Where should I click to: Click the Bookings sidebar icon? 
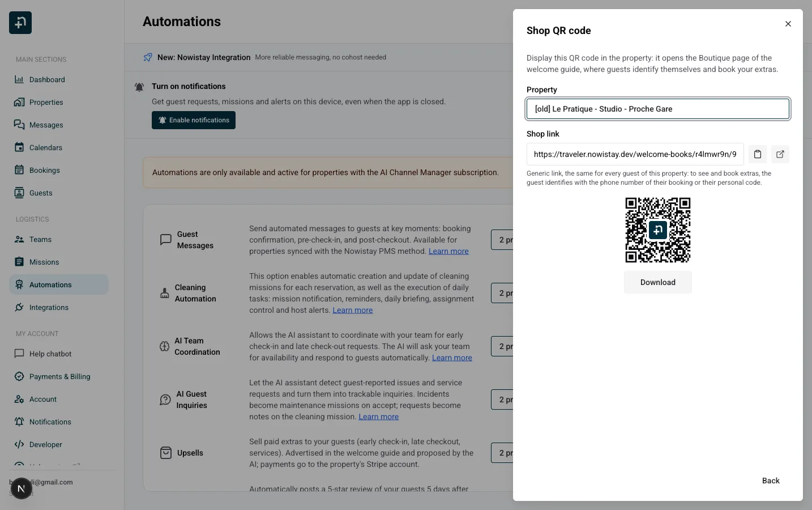click(19, 170)
